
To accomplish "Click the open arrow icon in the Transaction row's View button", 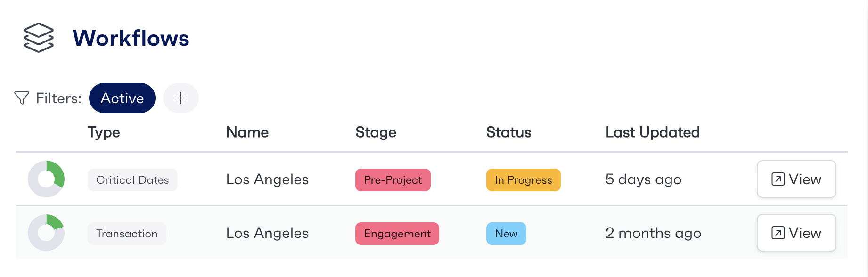I will (x=778, y=233).
